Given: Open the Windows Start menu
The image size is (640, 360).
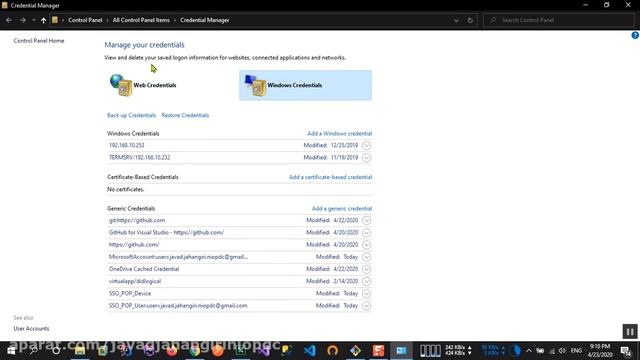Looking at the screenshot, I should click(x=11, y=351).
